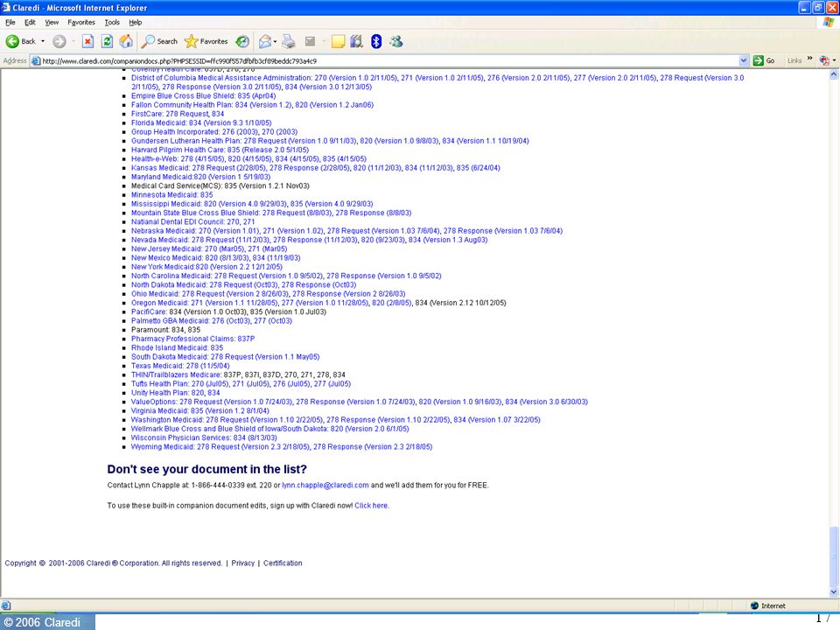
Task: Click the Internet Explorer title bar icon
Action: 6,8
